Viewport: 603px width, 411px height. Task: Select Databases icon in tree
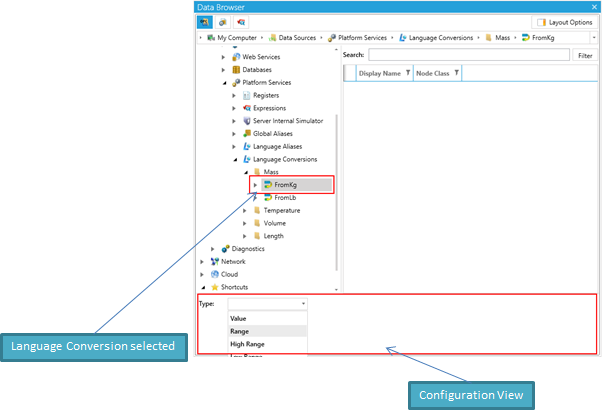coord(236,70)
